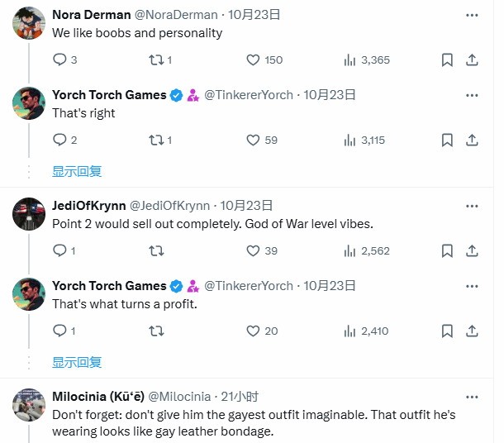Like Nora Derman's boobs and personality tweet
Image resolution: width=504 pixels, height=443 pixels.
pos(254,60)
